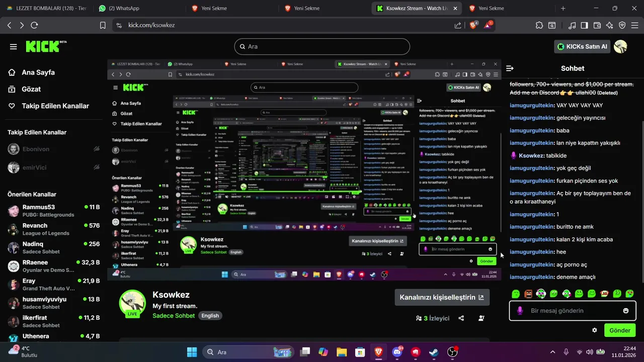Bookmark this page icon

[103, 25]
